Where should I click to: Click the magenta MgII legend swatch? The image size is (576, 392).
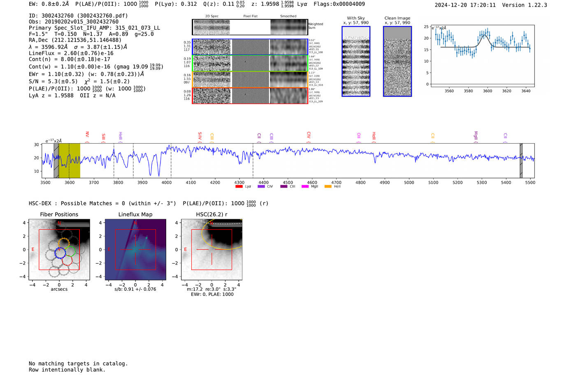[x=305, y=187]
